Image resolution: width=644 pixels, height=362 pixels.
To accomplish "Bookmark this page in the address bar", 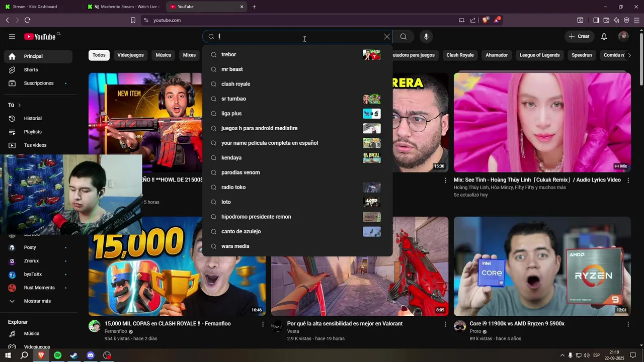I will (133, 20).
